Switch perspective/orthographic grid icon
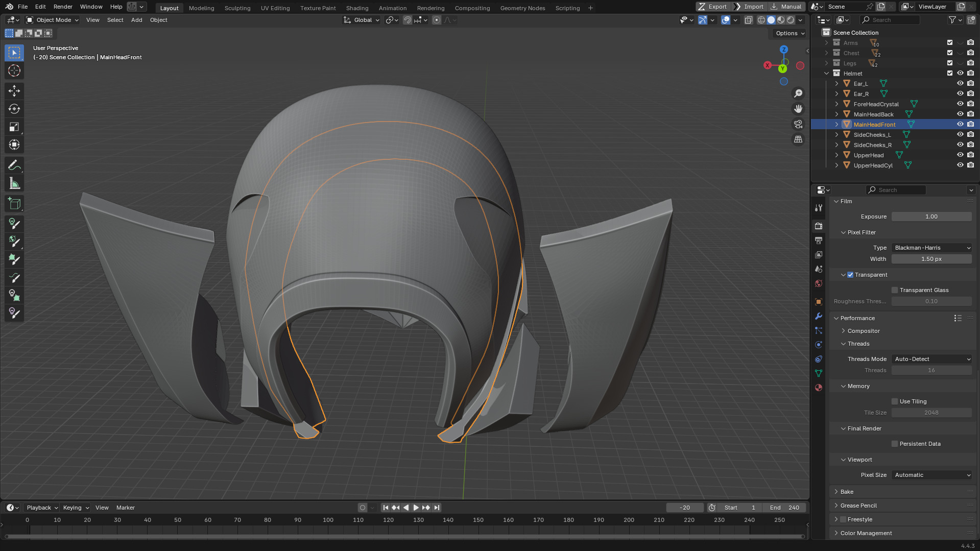This screenshot has height=551, width=980. [x=798, y=139]
